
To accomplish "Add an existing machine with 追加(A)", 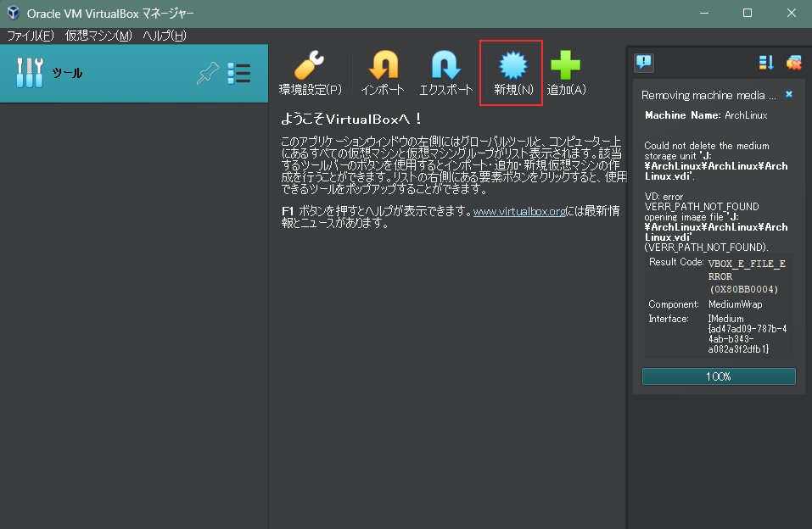I will (x=566, y=73).
